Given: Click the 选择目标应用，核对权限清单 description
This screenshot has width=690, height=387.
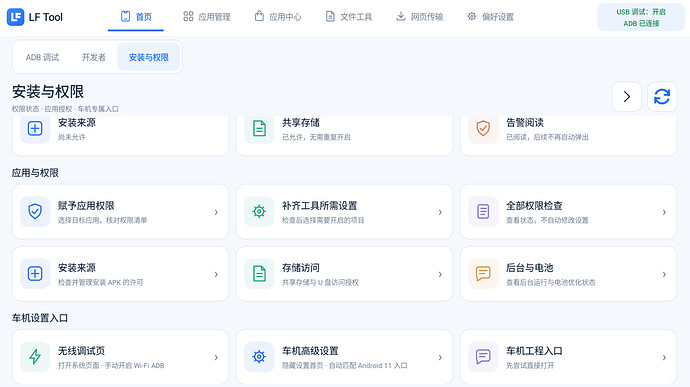Looking at the screenshot, I should (x=103, y=220).
